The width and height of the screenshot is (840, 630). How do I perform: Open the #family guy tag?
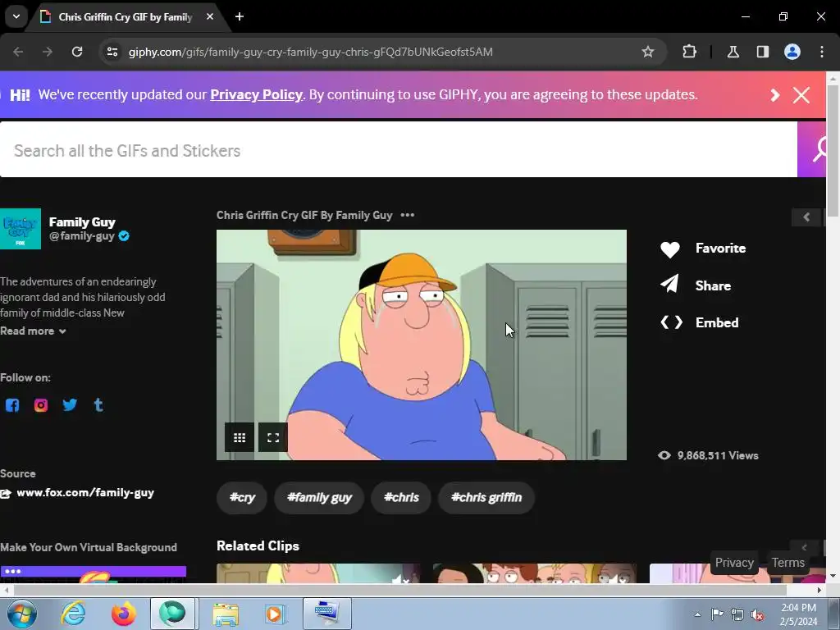click(x=319, y=498)
